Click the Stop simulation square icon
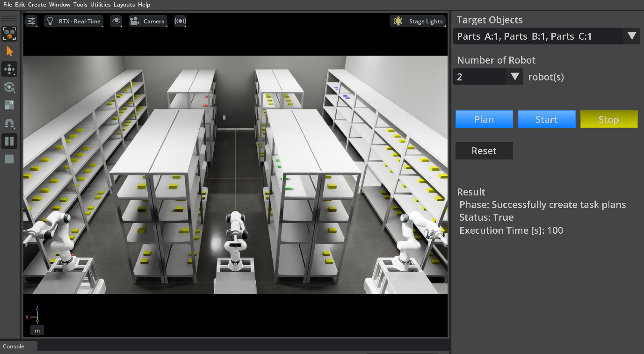Image resolution: width=644 pixels, height=354 pixels. point(9,159)
